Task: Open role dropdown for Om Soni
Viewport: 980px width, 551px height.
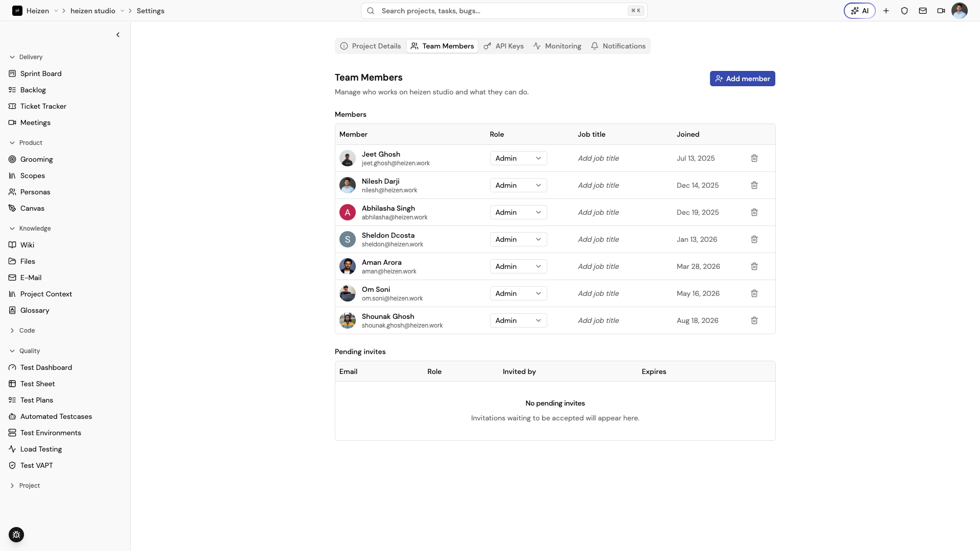Action: coord(518,293)
